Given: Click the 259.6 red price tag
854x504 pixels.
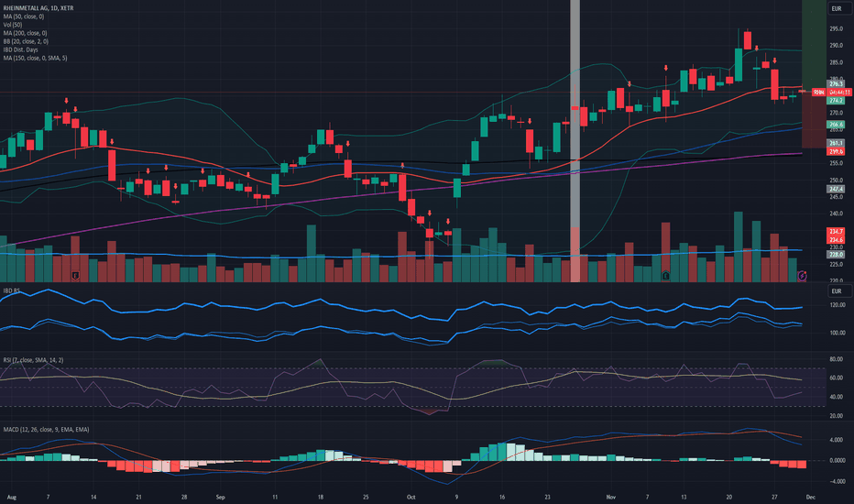Looking at the screenshot, I should point(836,151).
